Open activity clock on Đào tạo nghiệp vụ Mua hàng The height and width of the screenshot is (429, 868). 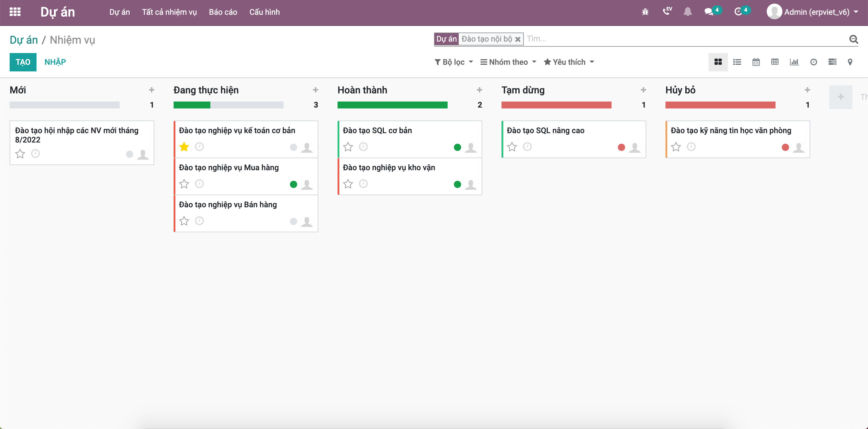(200, 184)
